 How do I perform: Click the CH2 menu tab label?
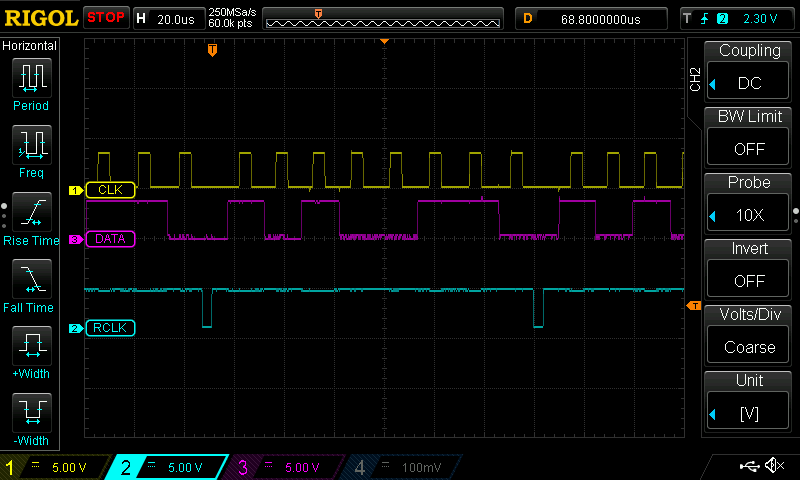(695, 79)
